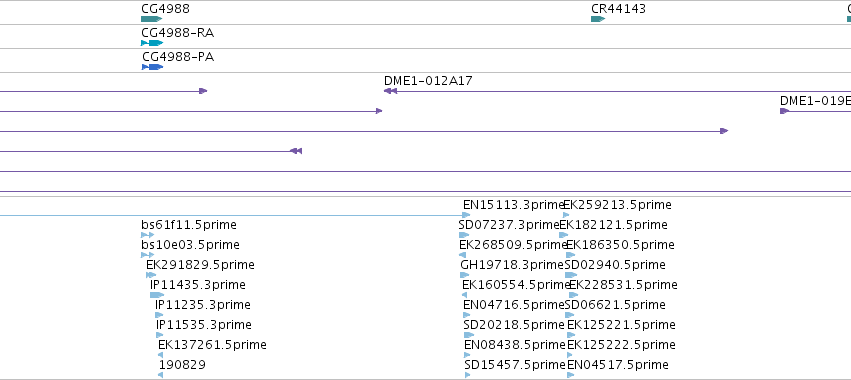
Task: Open the EN08438.5prime EST label
Action: coord(515,345)
